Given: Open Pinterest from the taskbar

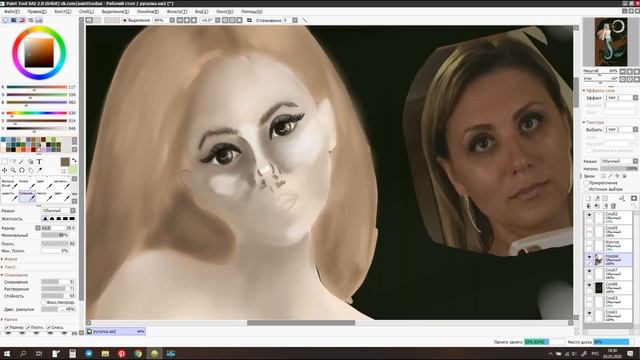Looking at the screenshot, I should click(x=122, y=353).
